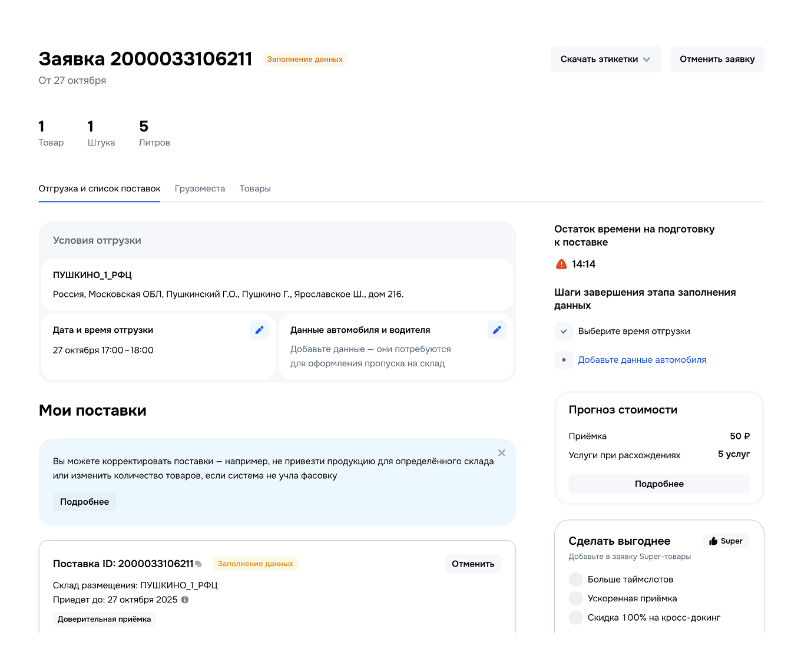Switch to the Грузоместа tab

(x=200, y=188)
